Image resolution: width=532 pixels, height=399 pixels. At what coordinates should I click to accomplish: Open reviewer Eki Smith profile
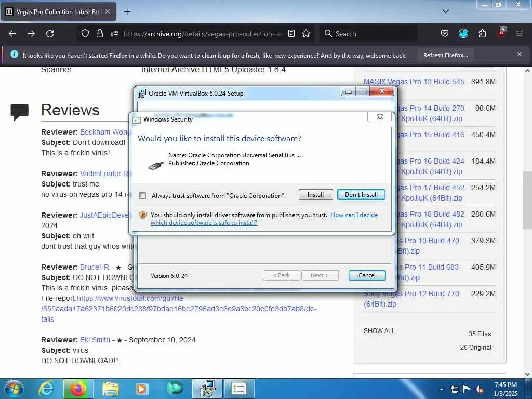click(x=95, y=340)
